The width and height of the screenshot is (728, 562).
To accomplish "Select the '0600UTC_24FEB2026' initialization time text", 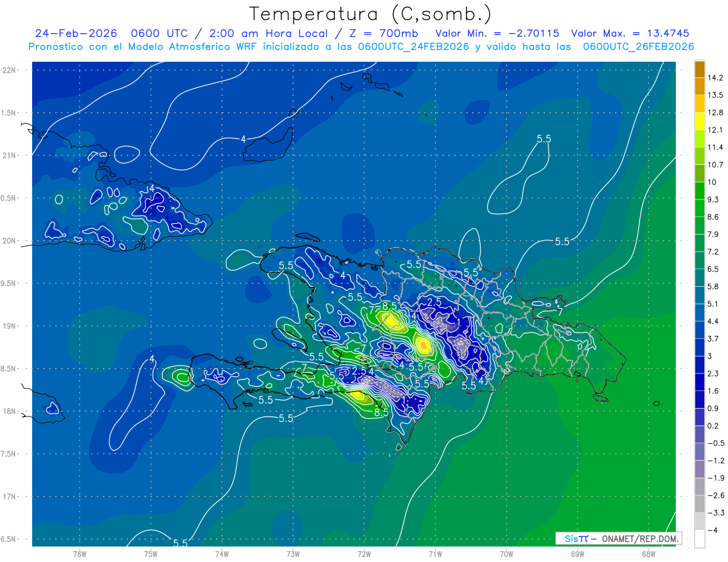I will tap(414, 46).
